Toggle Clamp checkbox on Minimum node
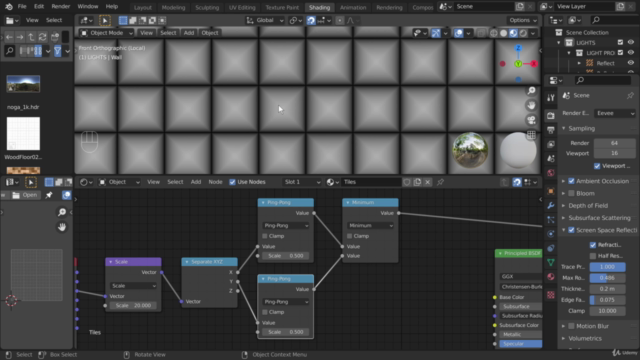 click(349, 236)
